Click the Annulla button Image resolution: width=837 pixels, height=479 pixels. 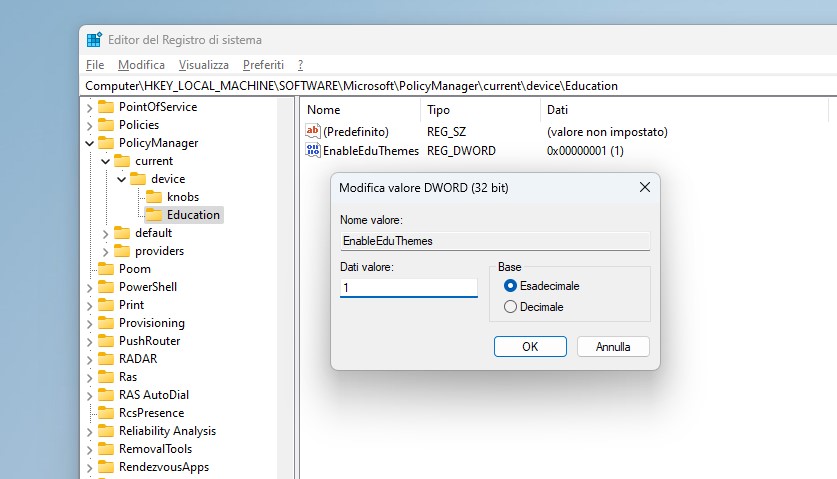tap(613, 347)
